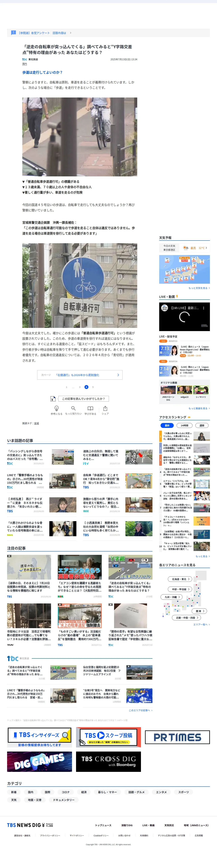Click the Japan weather forecast map
This screenshot has width=217, height=868.
(184, 269)
